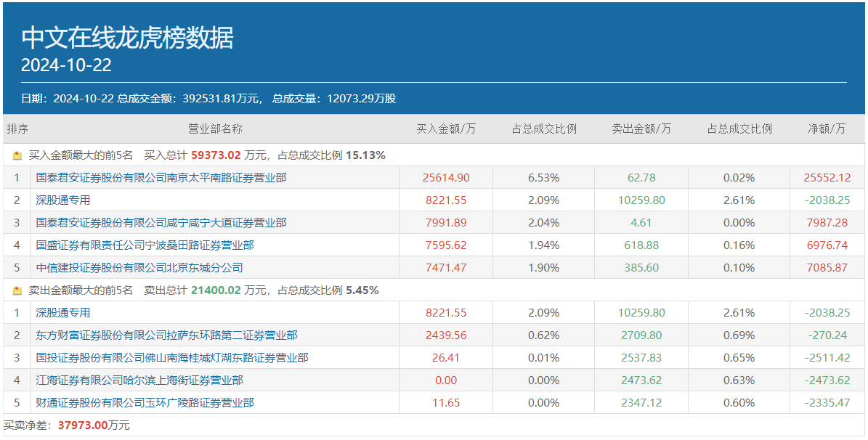Open 中信建投证券北京东城分公司 link
Viewport: 868px width, 440px height.
point(139,268)
